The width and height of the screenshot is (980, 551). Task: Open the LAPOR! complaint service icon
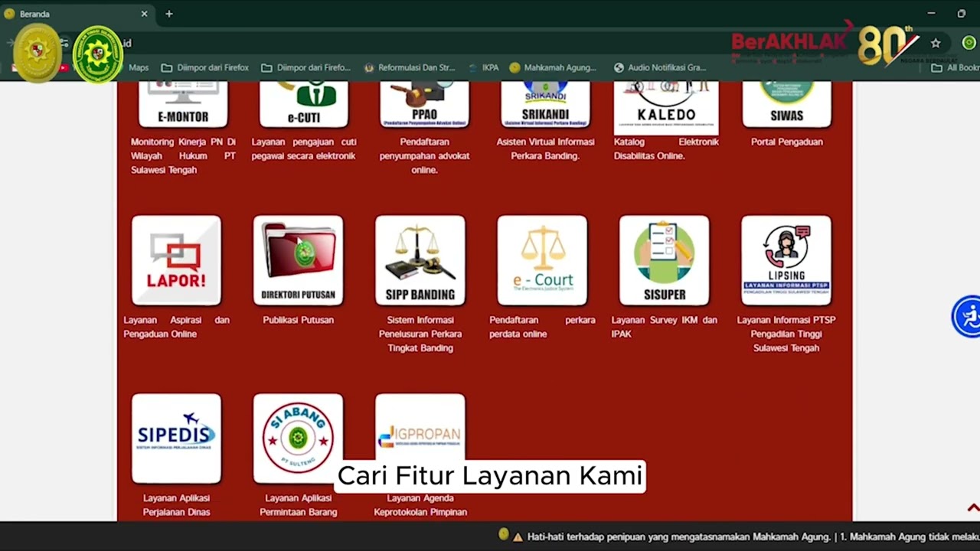pos(176,260)
